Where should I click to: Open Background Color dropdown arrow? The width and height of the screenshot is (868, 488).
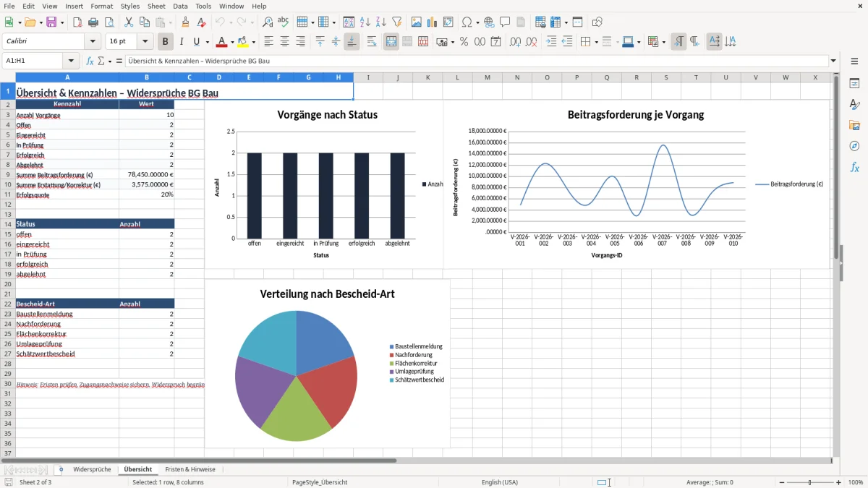[254, 42]
